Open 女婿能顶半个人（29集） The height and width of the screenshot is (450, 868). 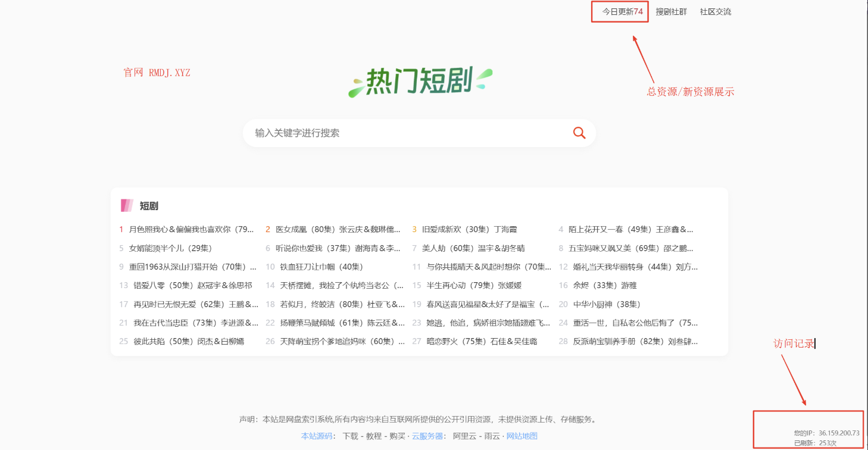[x=171, y=248]
